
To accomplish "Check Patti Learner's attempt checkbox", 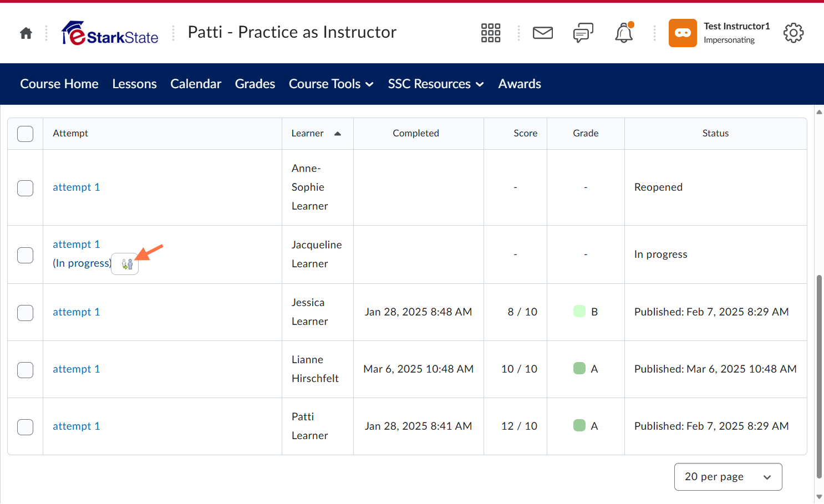I will (26, 427).
